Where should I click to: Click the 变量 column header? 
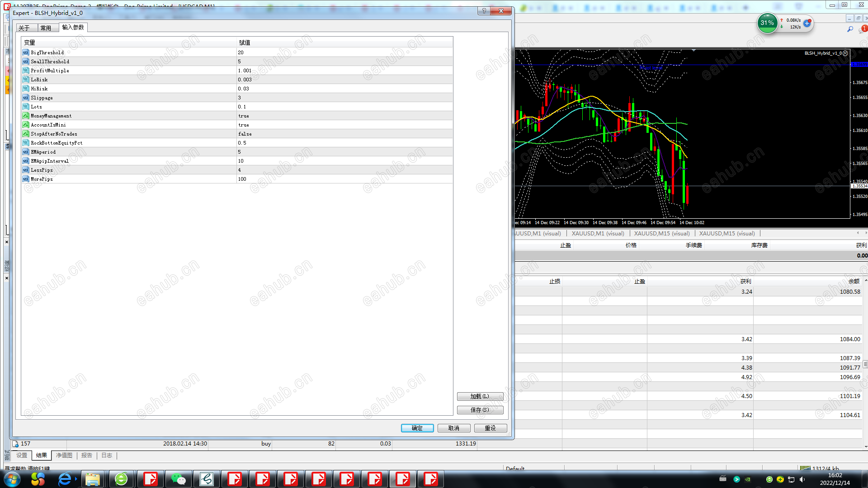[x=129, y=42]
